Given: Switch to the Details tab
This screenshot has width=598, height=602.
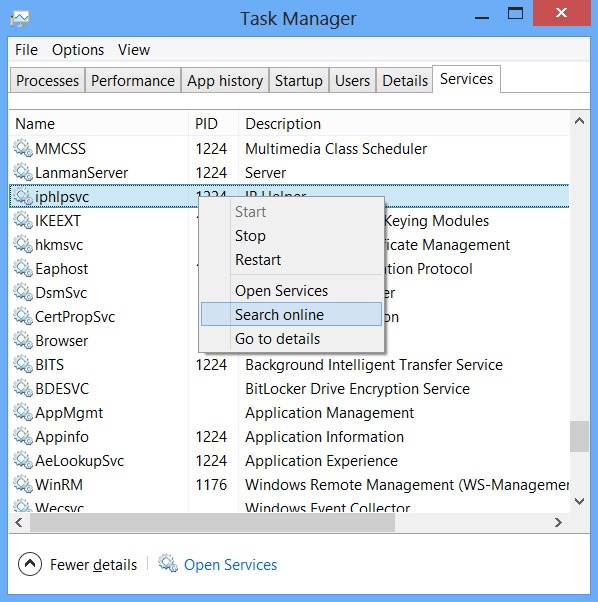Looking at the screenshot, I should 405,81.
